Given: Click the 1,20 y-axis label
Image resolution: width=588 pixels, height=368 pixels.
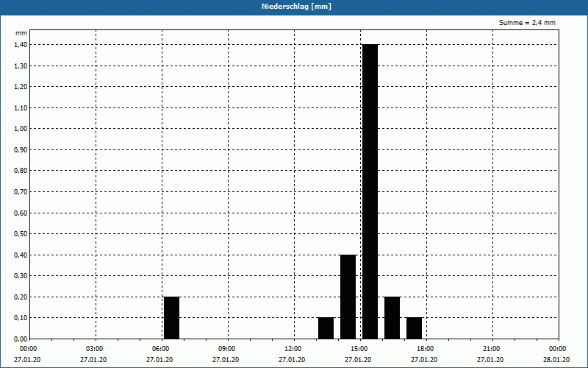Looking at the screenshot, I should point(21,87).
